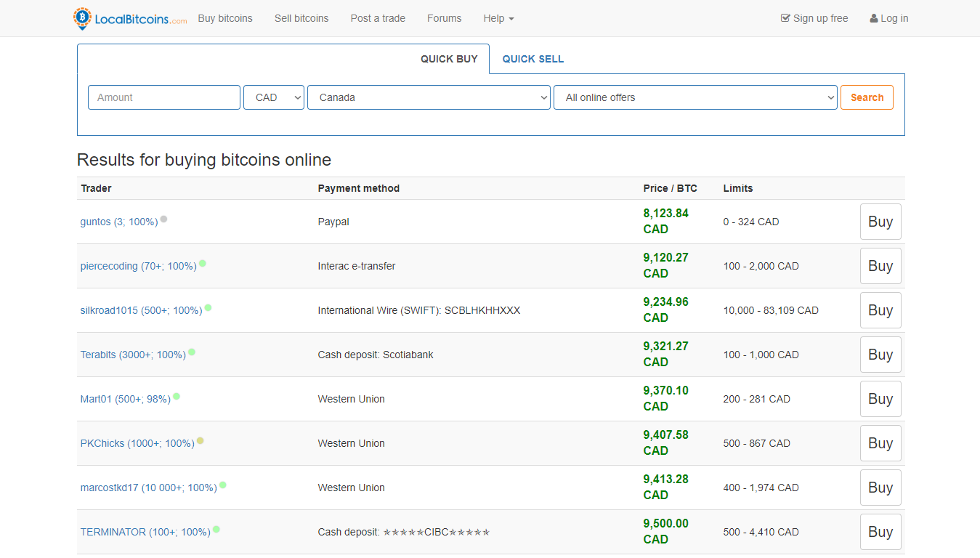The width and height of the screenshot is (980, 558).
Task: Expand the All online offers dropdown
Action: (695, 97)
